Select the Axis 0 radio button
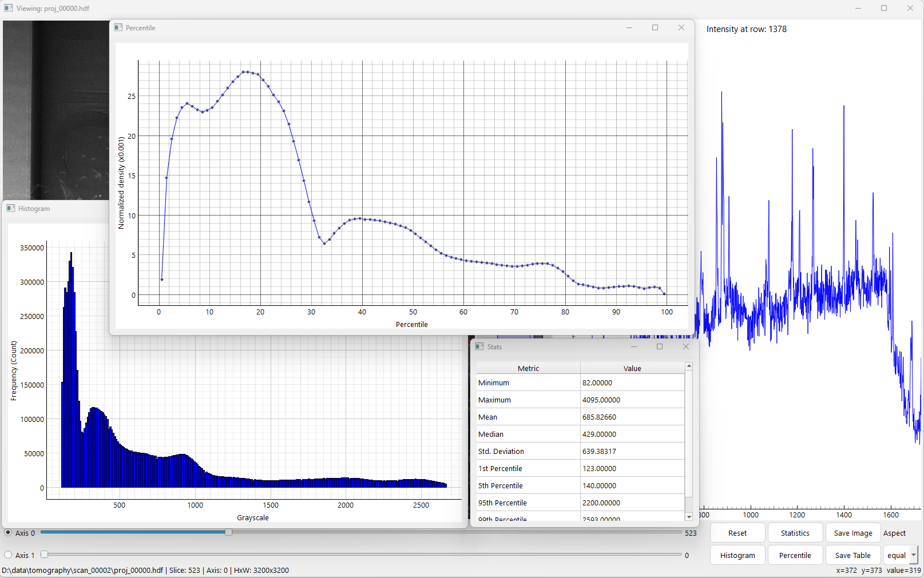Screen dimensions: 924x578 coord(8,532)
